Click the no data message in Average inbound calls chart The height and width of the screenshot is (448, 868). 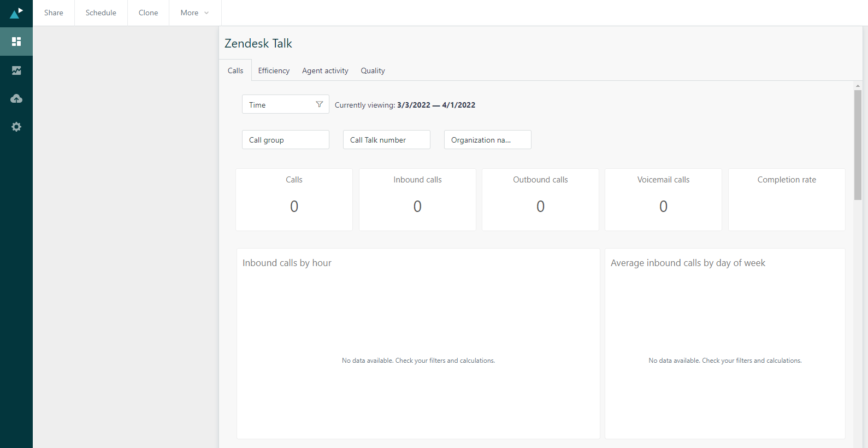725,361
